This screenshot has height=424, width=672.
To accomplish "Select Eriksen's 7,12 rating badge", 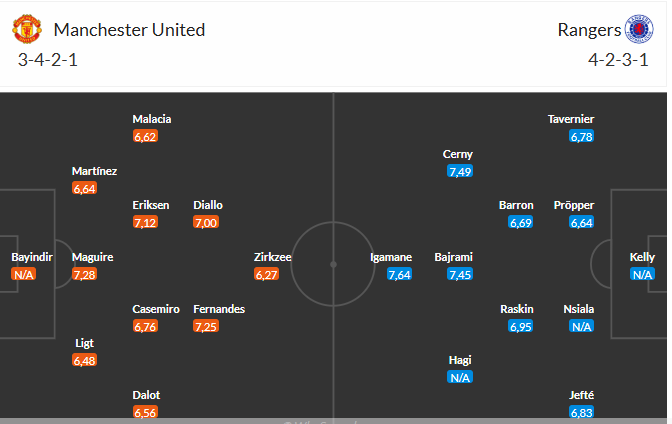I will pyautogui.click(x=146, y=222).
